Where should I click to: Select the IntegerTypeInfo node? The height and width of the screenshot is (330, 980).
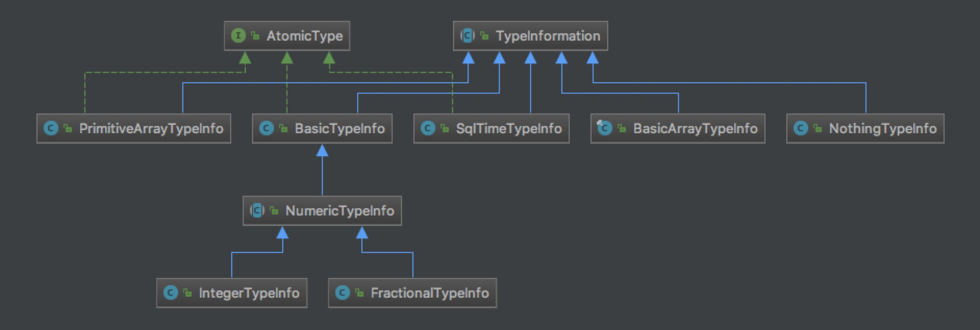(232, 293)
